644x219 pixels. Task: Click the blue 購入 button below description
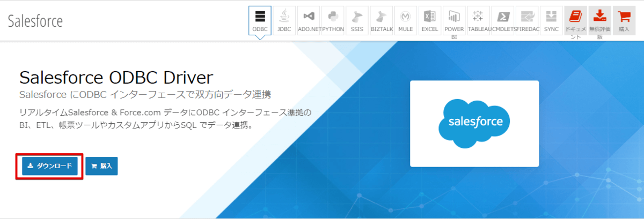(x=101, y=166)
